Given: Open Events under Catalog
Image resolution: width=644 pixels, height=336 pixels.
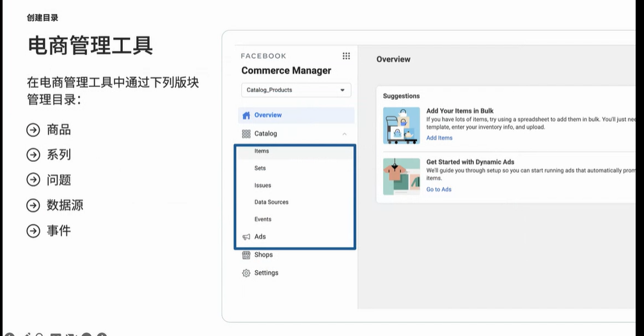Looking at the screenshot, I should [x=263, y=220].
